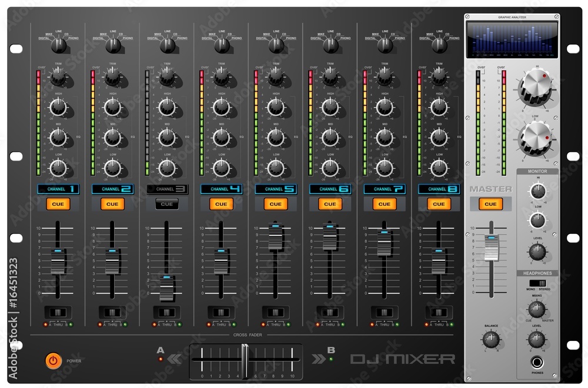The height and width of the screenshot is (388, 588).
Task: Click the Channel 8 label display
Action: [439, 189]
